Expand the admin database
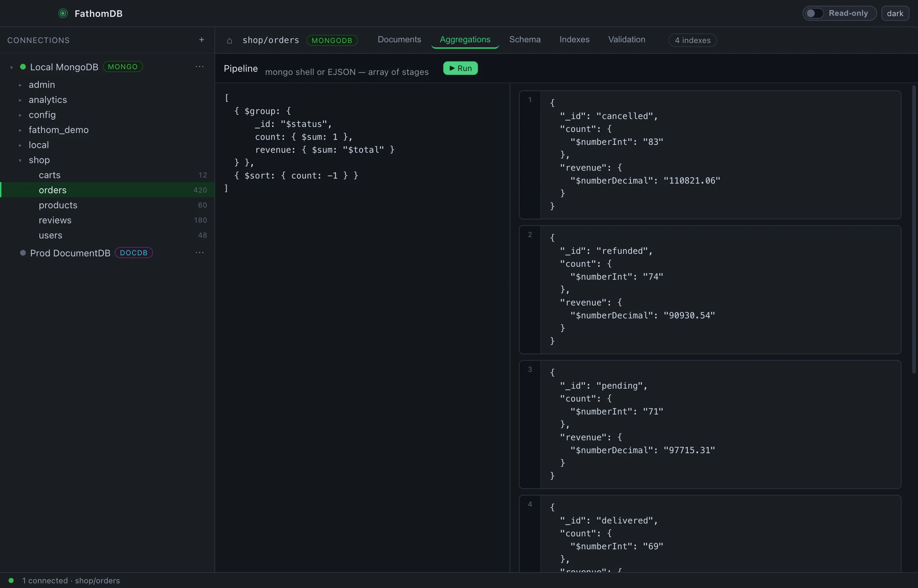The height and width of the screenshot is (588, 918). click(x=20, y=85)
